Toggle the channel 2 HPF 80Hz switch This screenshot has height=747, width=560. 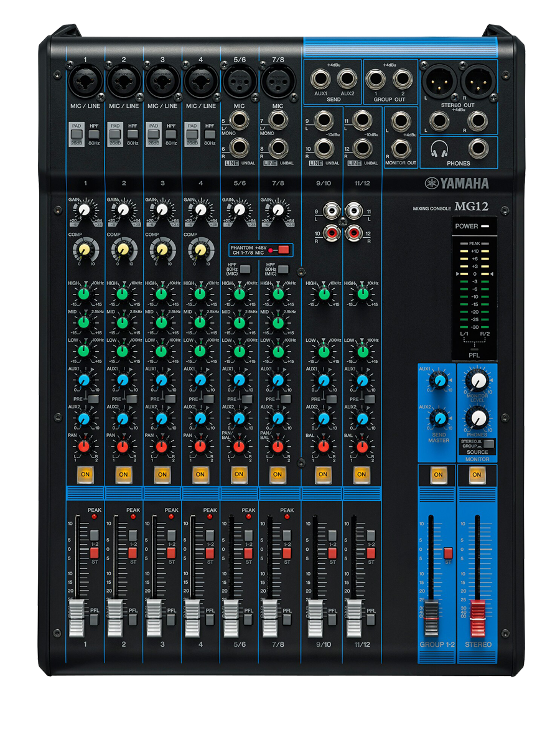(x=133, y=134)
